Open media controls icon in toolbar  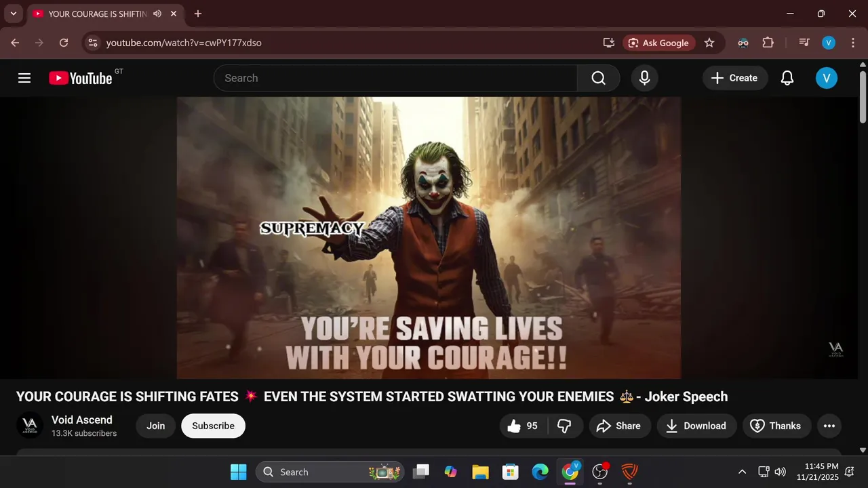(x=804, y=43)
